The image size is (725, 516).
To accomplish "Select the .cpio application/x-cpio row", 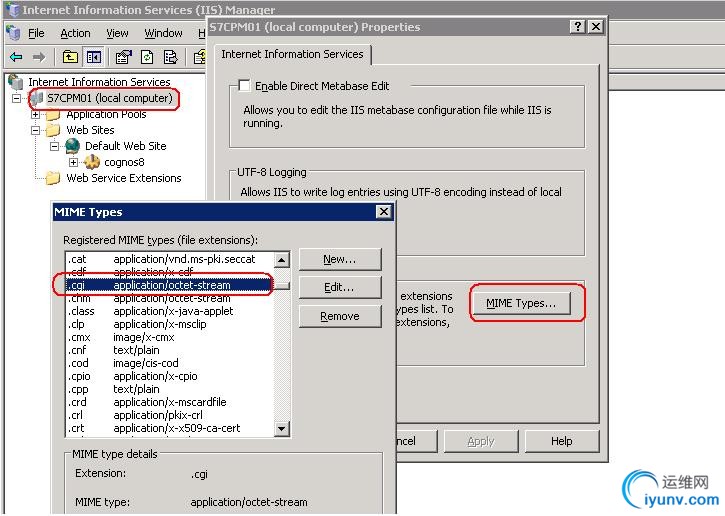I will 170,376.
